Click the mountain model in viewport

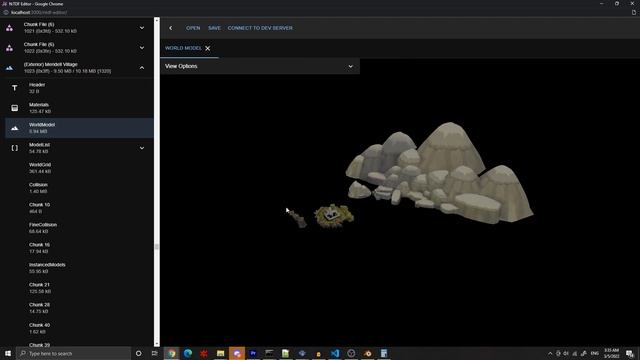click(441, 173)
